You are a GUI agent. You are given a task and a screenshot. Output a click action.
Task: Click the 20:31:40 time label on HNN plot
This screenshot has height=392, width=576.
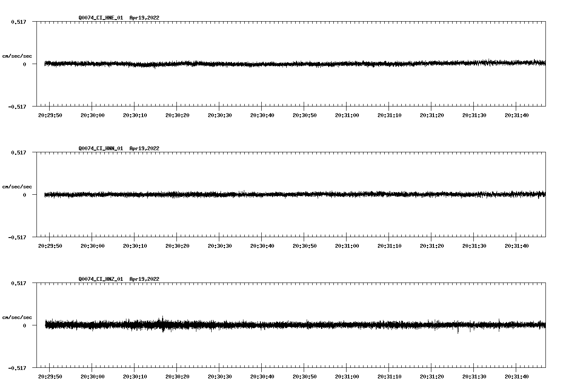[517, 246]
